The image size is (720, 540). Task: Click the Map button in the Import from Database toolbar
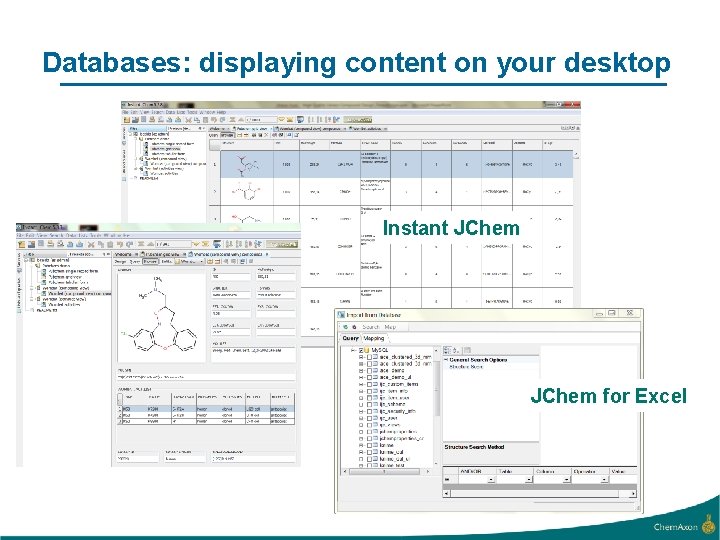click(390, 327)
